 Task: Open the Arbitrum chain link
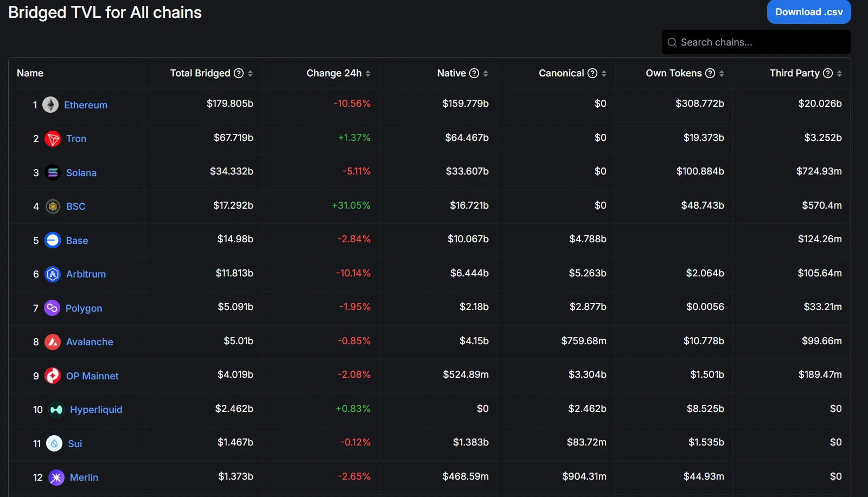coord(86,274)
